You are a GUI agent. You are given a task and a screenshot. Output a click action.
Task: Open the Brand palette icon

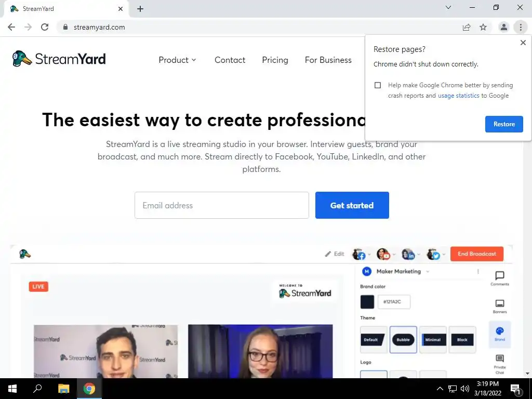pyautogui.click(x=500, y=334)
